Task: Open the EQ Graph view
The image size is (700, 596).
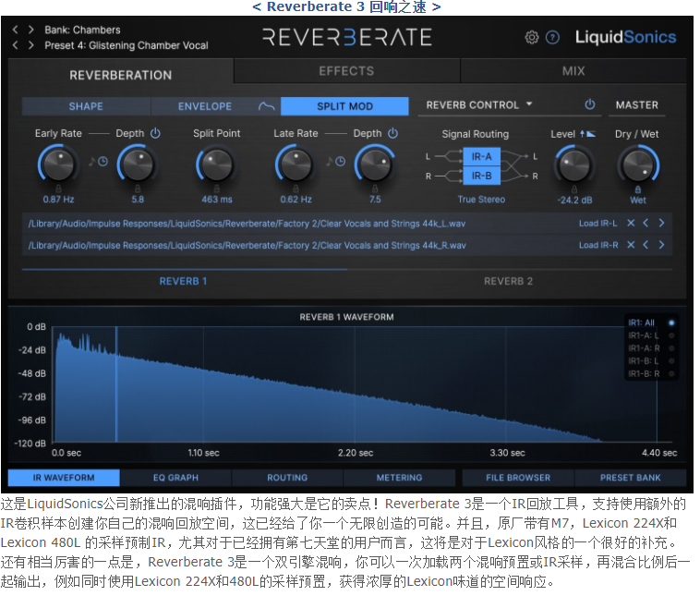Action: [175, 478]
